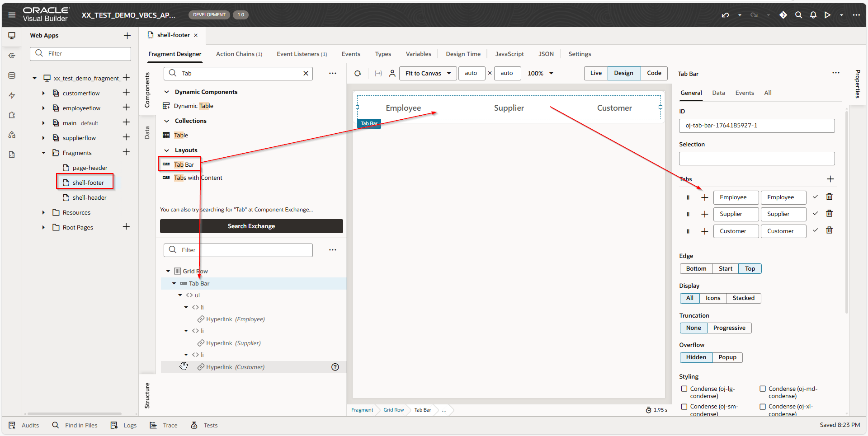The image size is (868, 436).
Task: Switch canvas to Live mode
Action: [x=595, y=73]
